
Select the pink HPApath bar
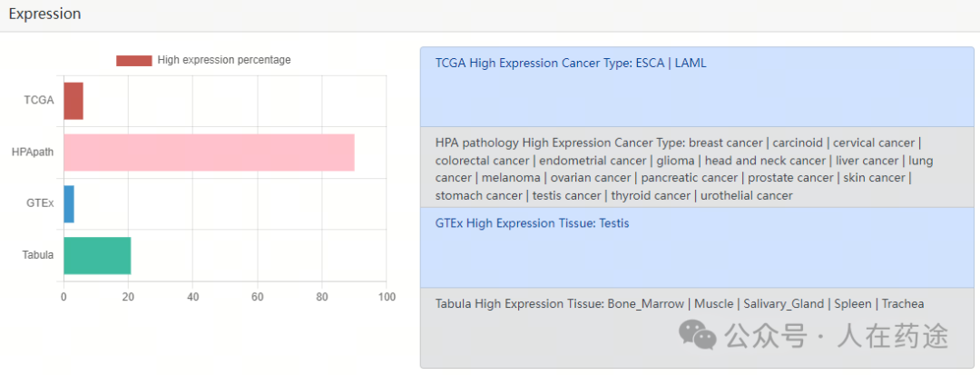[x=209, y=153]
